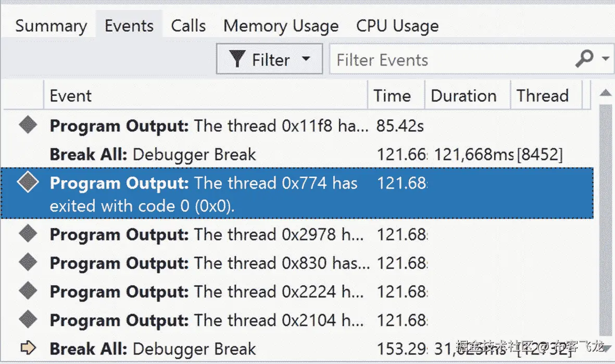Click diamond icon beside thread 0x830 event

point(28,262)
